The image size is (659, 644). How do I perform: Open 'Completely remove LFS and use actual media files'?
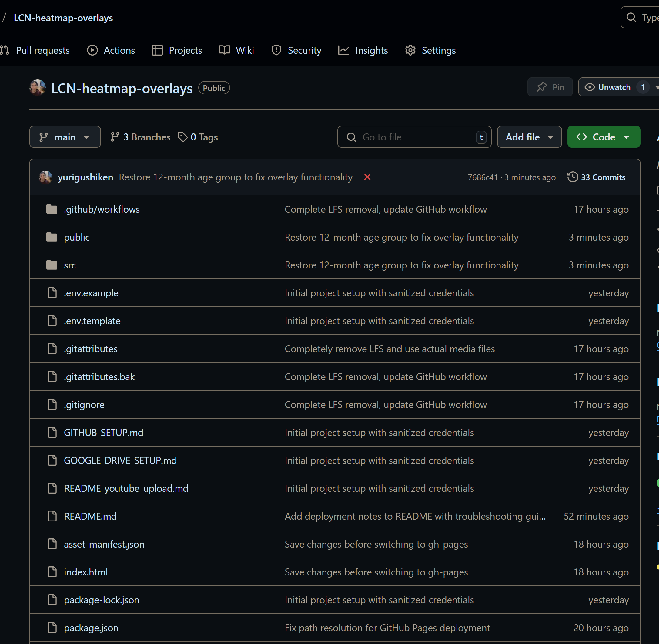pyautogui.click(x=390, y=349)
